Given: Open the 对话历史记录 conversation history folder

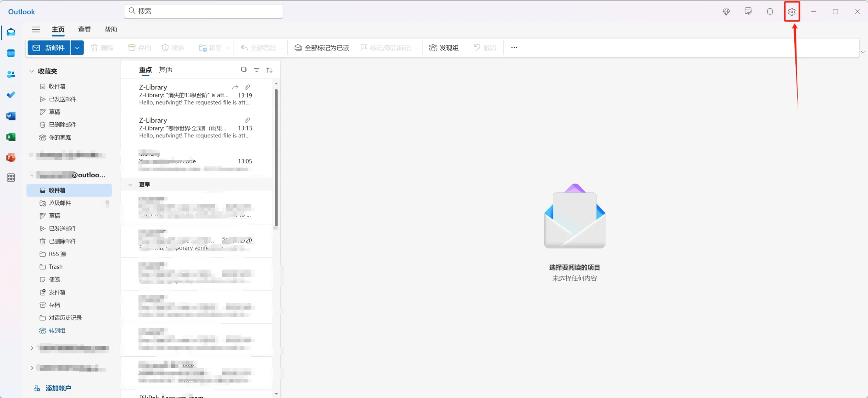Looking at the screenshot, I should (x=69, y=318).
